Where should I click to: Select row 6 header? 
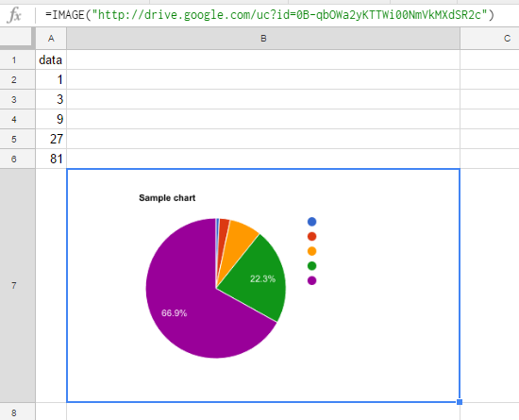pos(17,159)
